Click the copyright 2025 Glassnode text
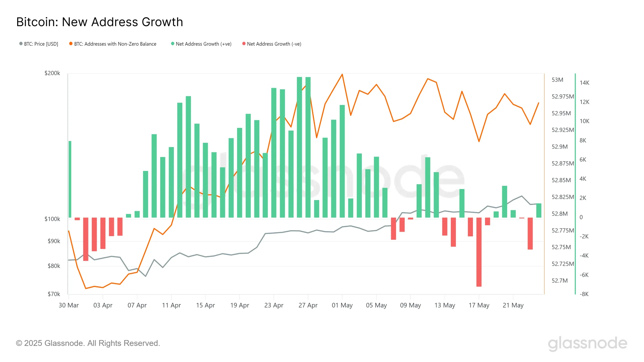This screenshot has height=362, width=644. coord(88,343)
